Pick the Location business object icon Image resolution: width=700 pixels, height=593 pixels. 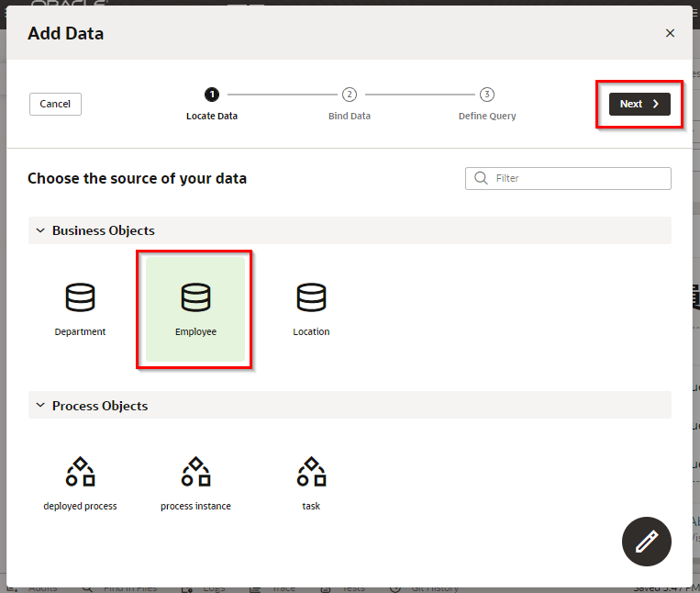(311, 298)
